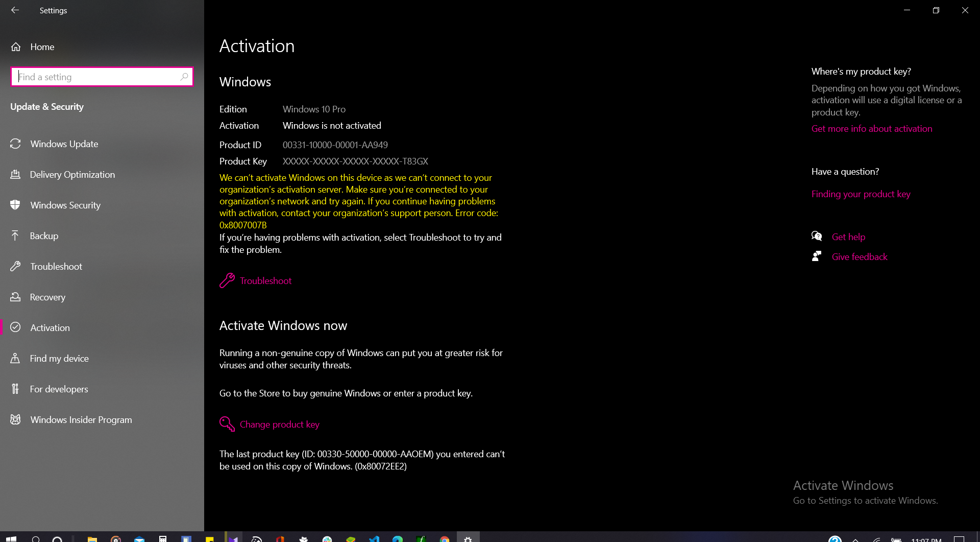
Task: Open the Mail app in taskbar
Action: [139, 539]
